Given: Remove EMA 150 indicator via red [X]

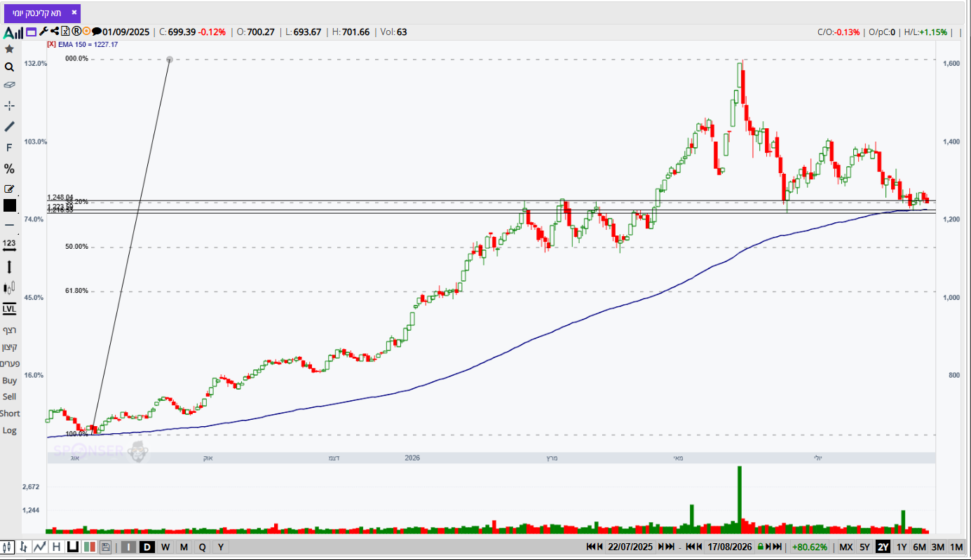Looking at the screenshot, I should [x=51, y=44].
